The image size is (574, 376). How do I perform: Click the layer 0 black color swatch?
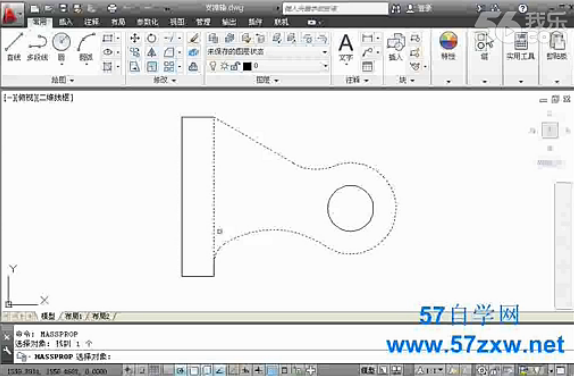247,66
